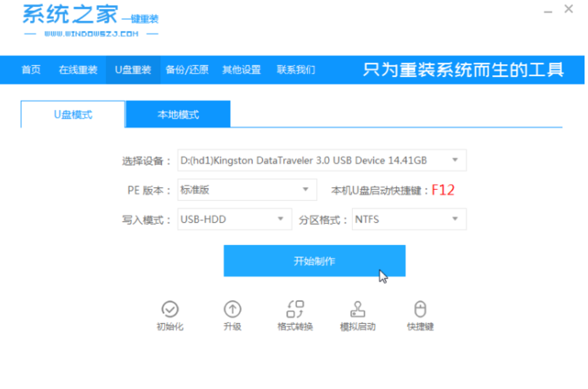Click the checkmark icon above 初始化

[x=170, y=308]
